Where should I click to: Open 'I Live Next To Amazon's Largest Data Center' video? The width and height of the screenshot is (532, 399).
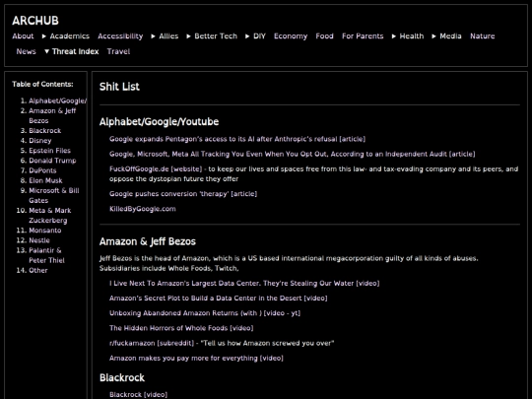click(244, 283)
